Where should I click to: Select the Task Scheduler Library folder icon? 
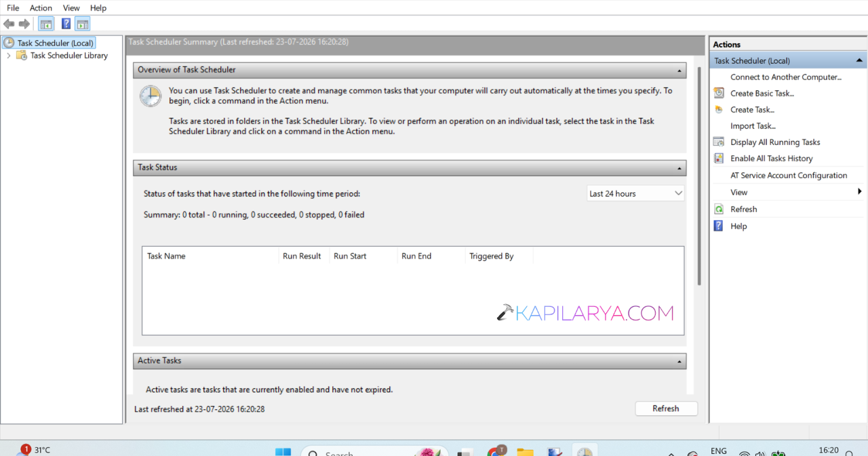coord(22,56)
